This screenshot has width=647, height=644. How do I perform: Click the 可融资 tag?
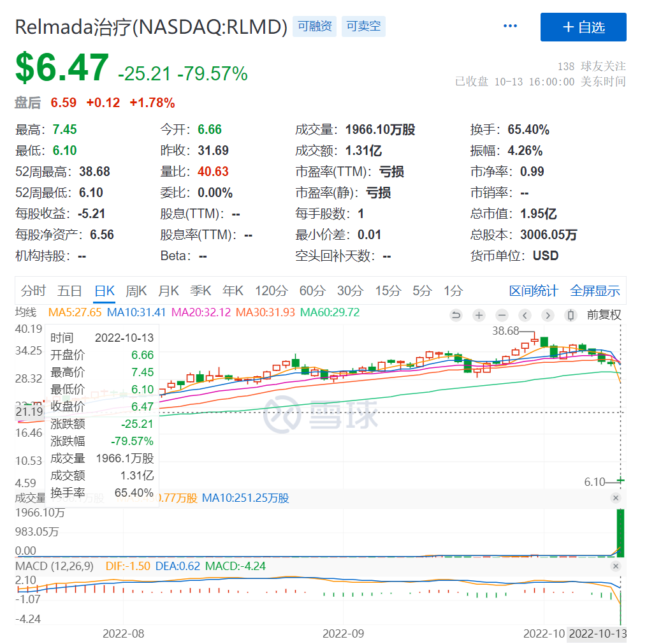pos(314,26)
